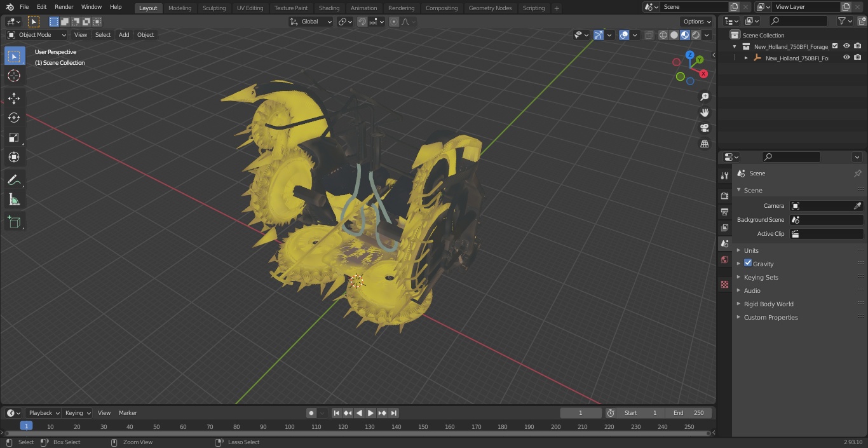
Task: Expand Units panel
Action: [751, 250]
